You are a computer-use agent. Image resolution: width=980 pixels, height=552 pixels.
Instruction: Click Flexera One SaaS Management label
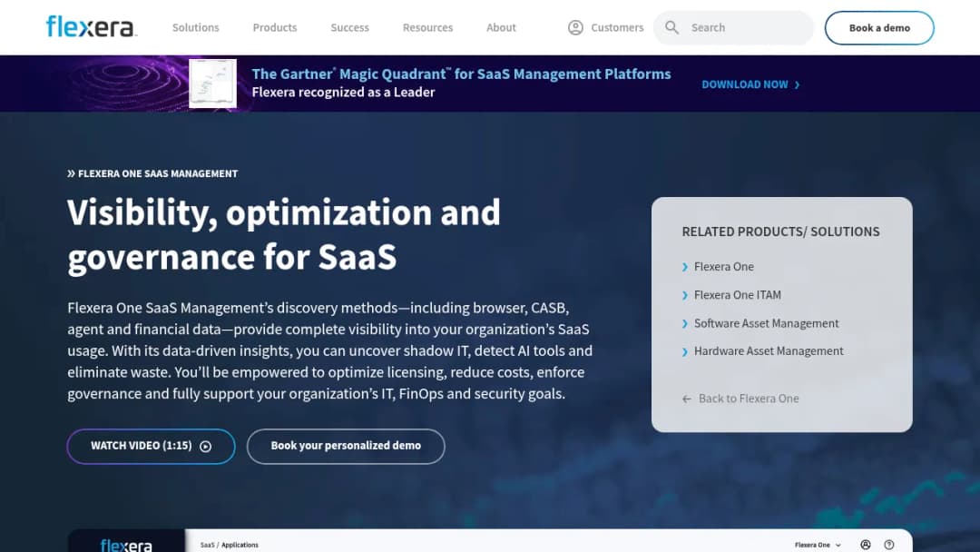tap(158, 173)
